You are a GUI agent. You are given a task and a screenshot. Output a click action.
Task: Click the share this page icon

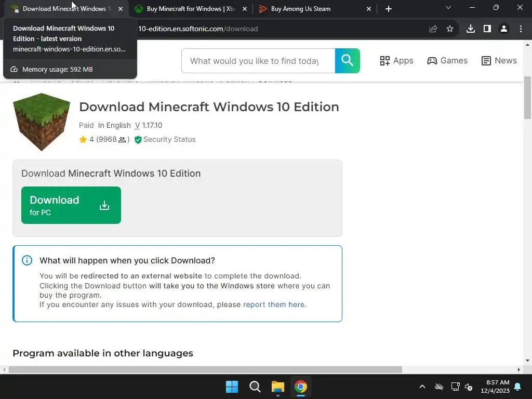coord(433,29)
